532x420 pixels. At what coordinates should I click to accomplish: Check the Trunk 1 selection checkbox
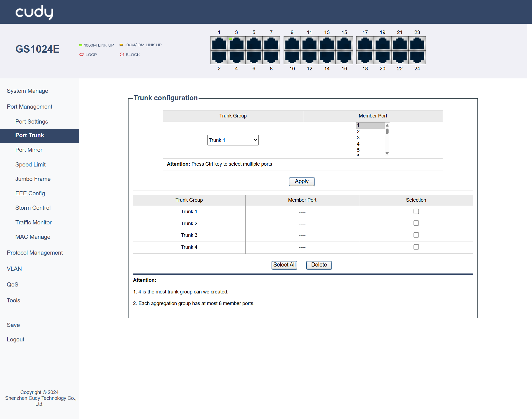pos(416,212)
